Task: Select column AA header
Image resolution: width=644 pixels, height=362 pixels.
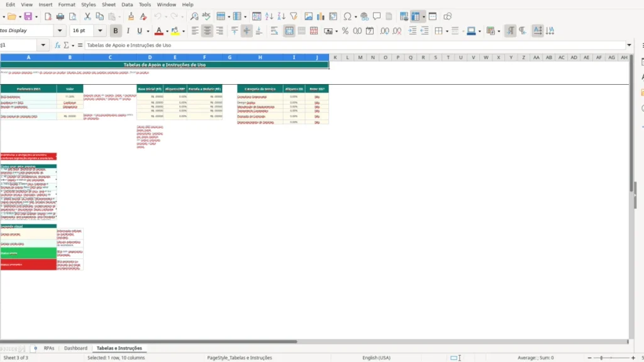Action: 536,57
